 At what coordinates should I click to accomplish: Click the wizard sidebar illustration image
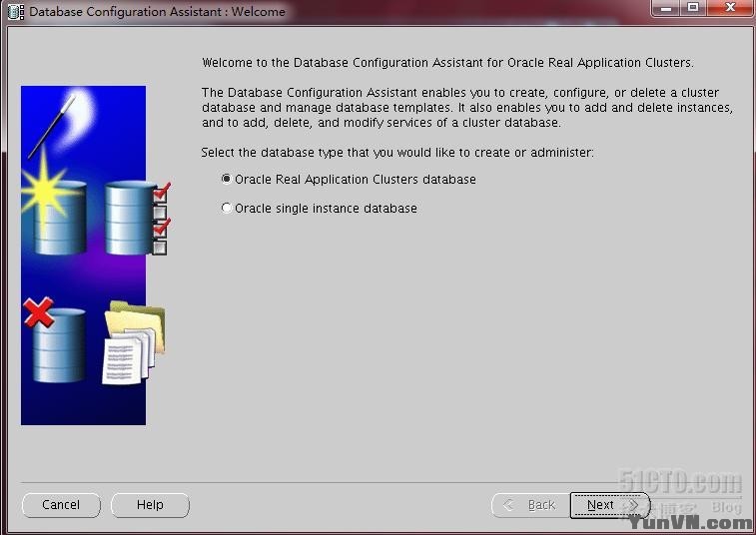pyautogui.click(x=94, y=256)
